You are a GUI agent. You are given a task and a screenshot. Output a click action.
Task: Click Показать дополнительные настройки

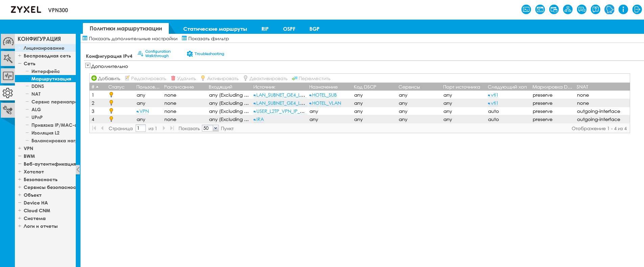130,39
